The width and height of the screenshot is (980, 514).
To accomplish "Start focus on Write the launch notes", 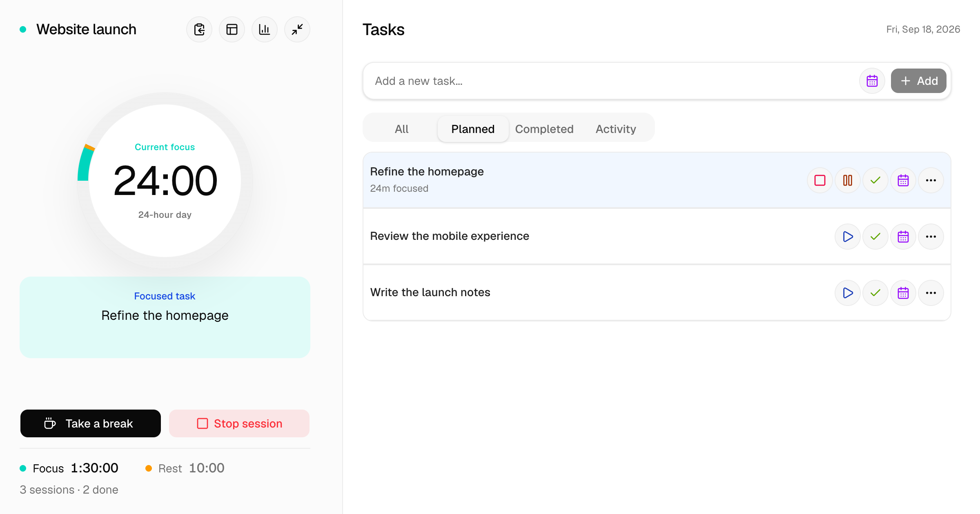I will (x=848, y=293).
